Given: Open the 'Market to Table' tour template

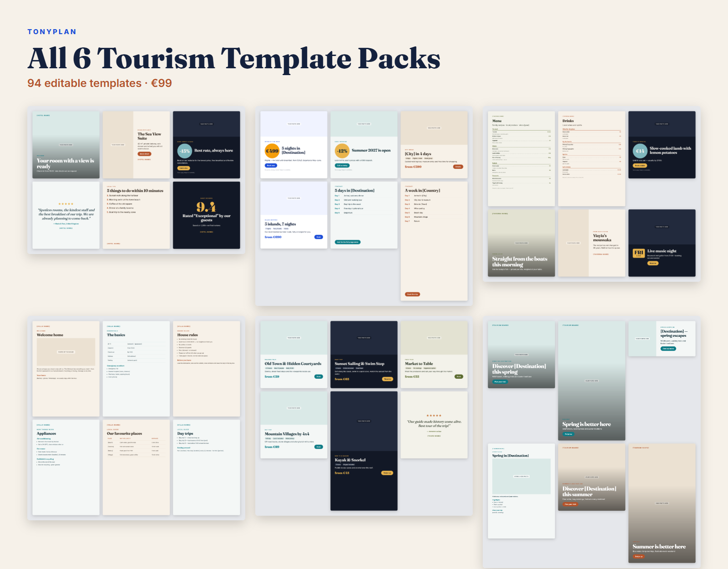Looking at the screenshot, I should click(434, 355).
